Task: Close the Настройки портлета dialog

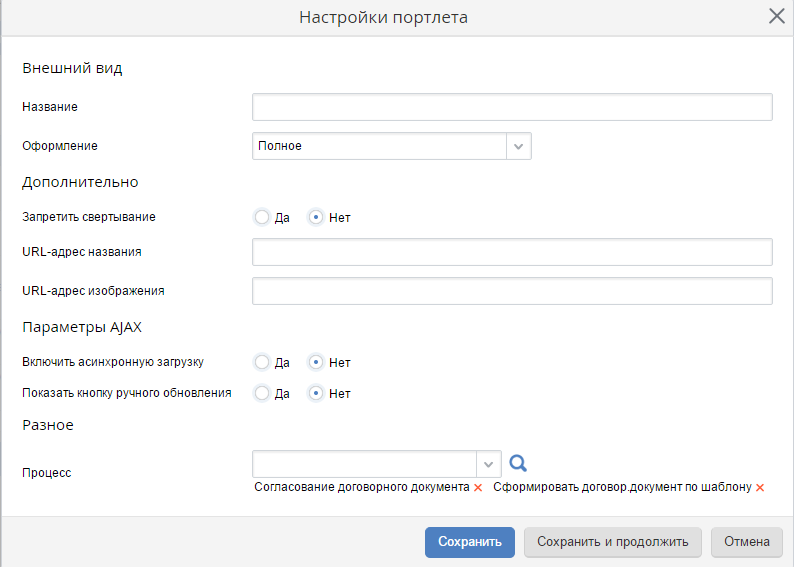Action: pos(776,16)
